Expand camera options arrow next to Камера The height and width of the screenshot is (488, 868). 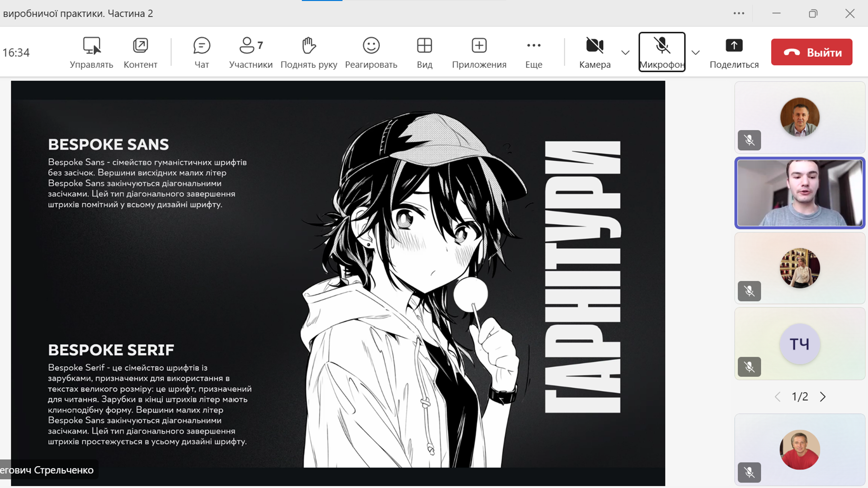coord(625,53)
